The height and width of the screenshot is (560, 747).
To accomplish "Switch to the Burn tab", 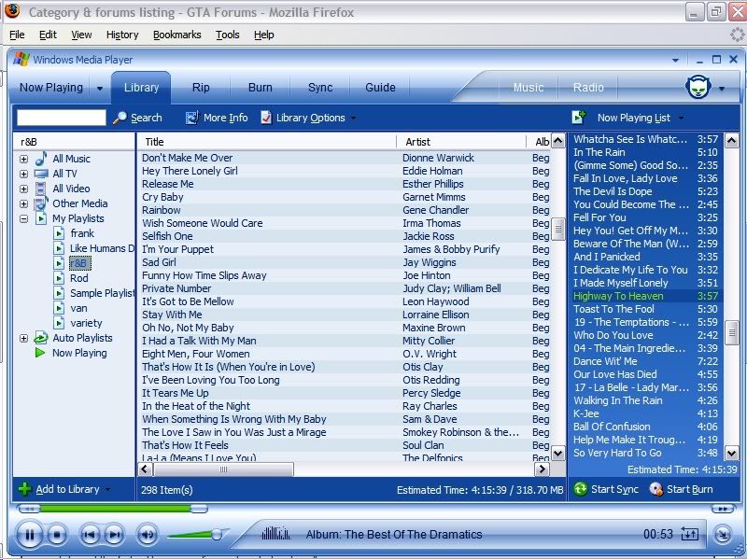I will 261,88.
